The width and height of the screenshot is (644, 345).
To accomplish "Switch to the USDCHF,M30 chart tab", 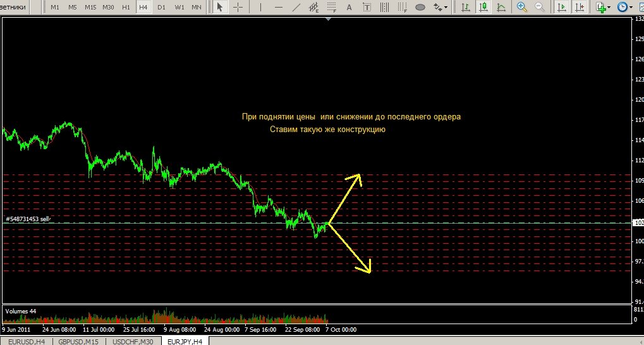I will coord(133,341).
